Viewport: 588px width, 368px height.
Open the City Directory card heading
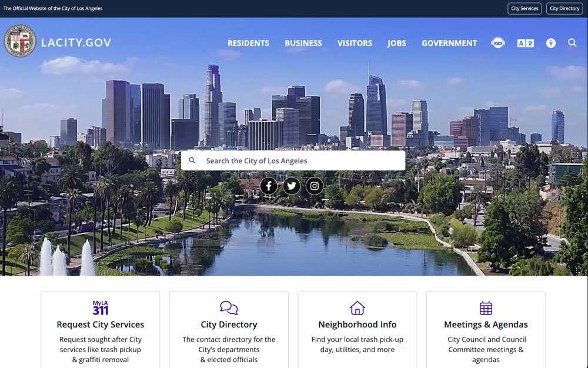[x=229, y=324]
